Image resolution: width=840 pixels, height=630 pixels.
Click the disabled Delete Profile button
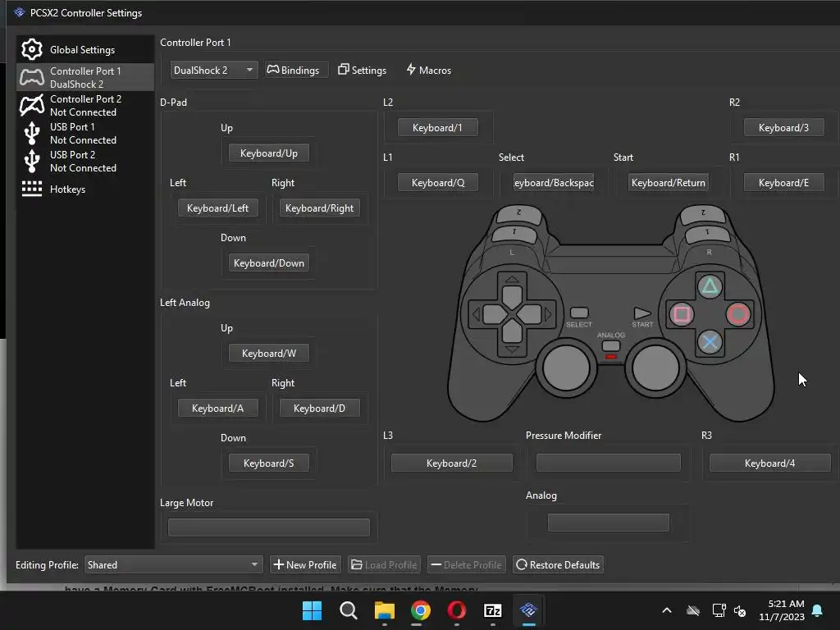pos(466,564)
